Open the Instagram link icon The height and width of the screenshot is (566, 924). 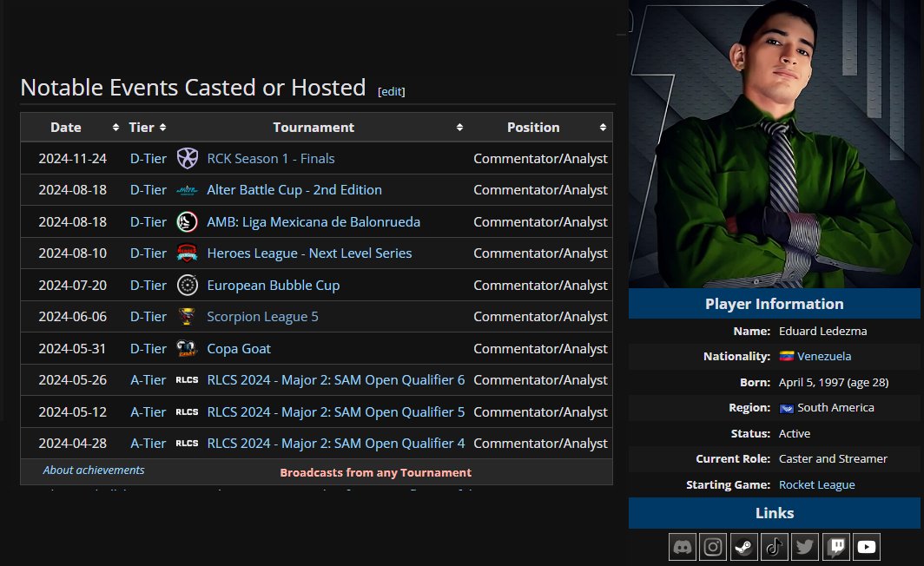pyautogui.click(x=713, y=547)
